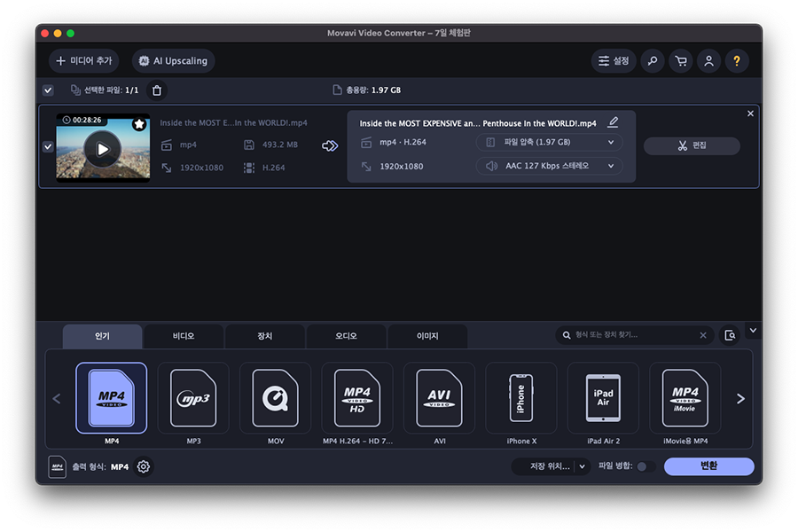Click the key activation icon

tap(653, 61)
